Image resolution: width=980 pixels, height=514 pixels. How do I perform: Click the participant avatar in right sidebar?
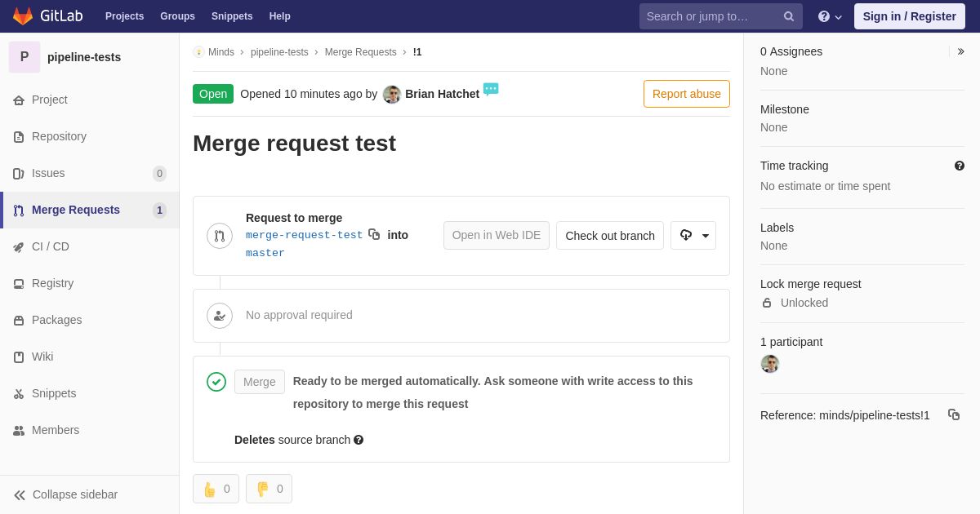(770, 364)
